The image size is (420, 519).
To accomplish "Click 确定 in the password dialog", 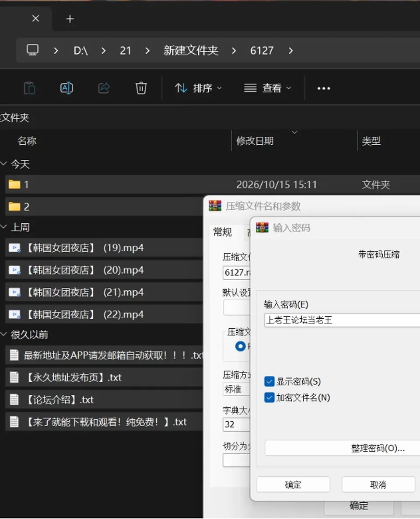I will [x=293, y=484].
